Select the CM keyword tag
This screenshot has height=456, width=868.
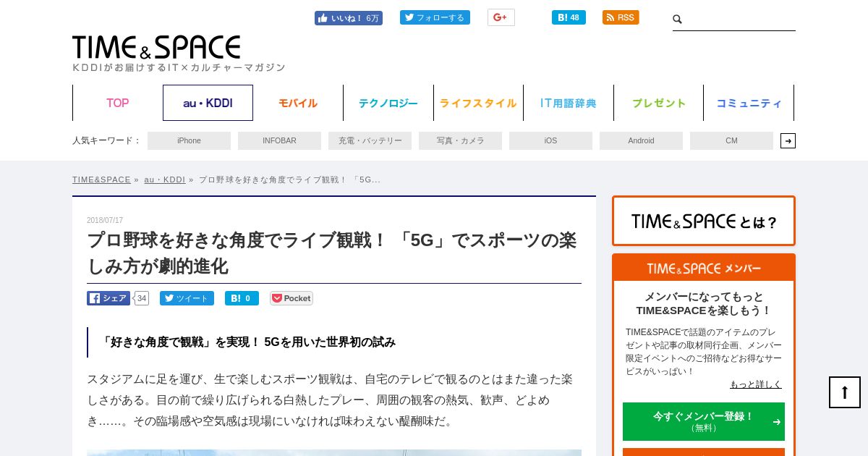coord(731,140)
